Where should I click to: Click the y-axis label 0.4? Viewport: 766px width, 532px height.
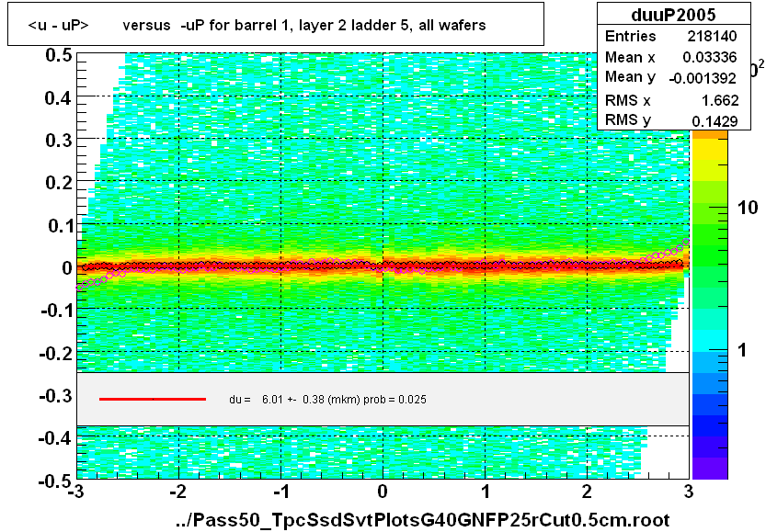pos(59,98)
